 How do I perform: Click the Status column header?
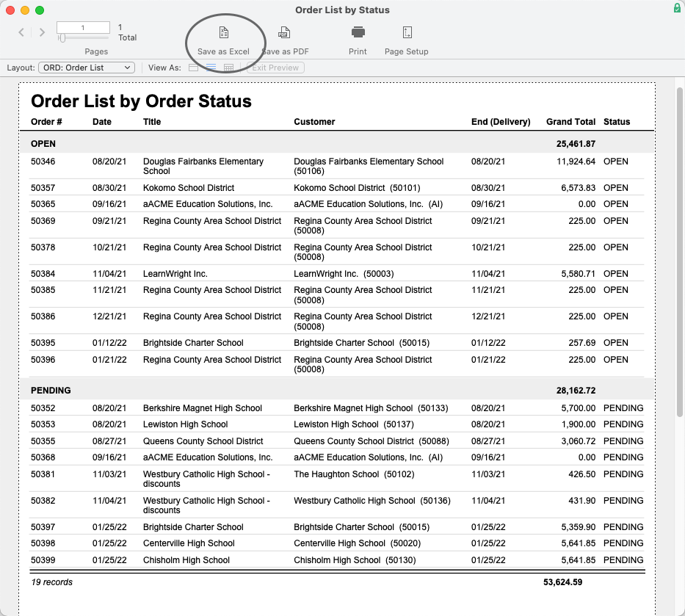pyautogui.click(x=617, y=122)
